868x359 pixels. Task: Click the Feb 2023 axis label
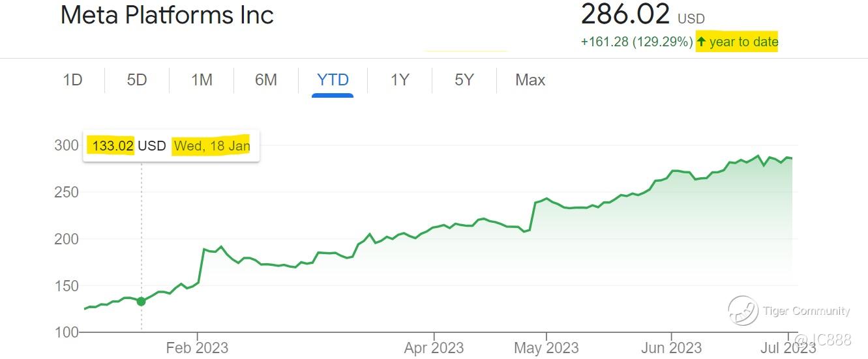(x=198, y=347)
